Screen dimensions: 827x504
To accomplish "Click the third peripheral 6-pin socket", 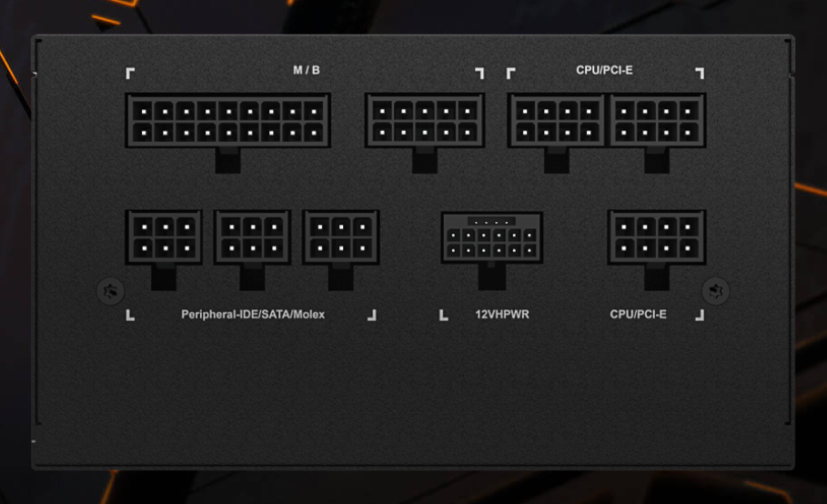I will pyautogui.click(x=340, y=237).
